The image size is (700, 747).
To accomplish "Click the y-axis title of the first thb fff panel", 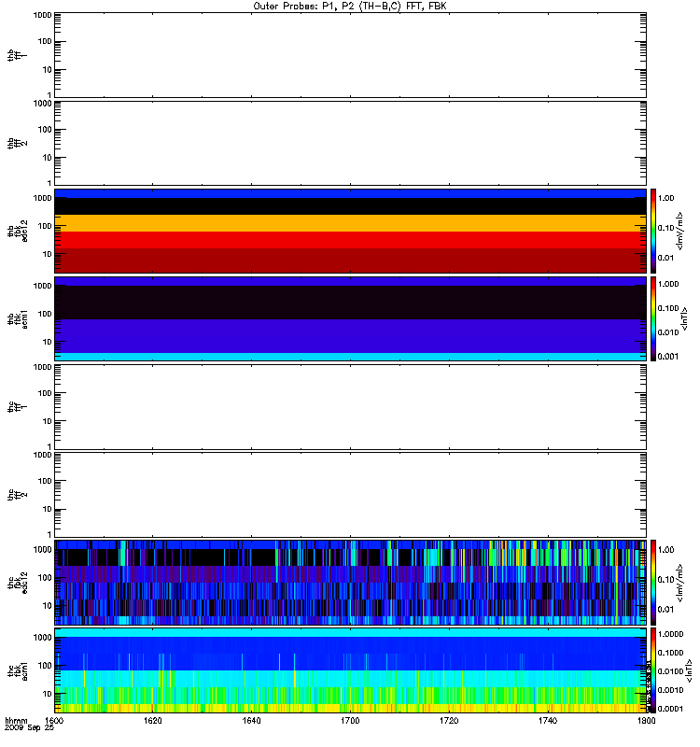I will (x=18, y=55).
